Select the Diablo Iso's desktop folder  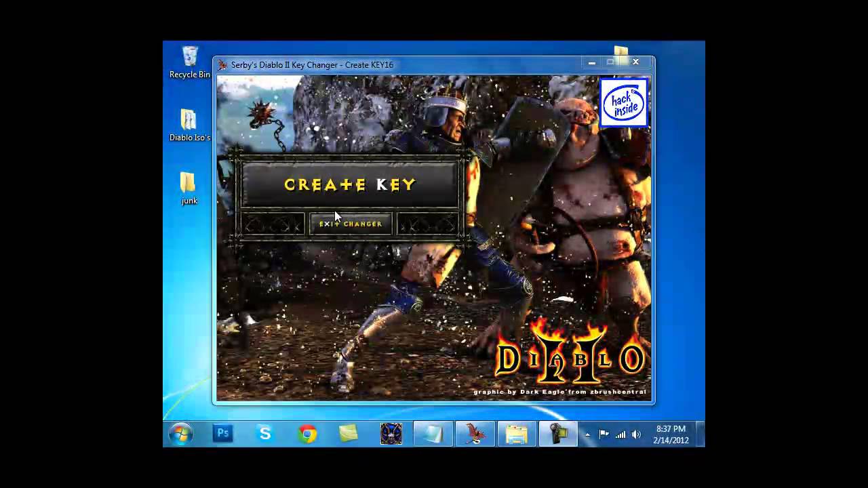(189, 125)
